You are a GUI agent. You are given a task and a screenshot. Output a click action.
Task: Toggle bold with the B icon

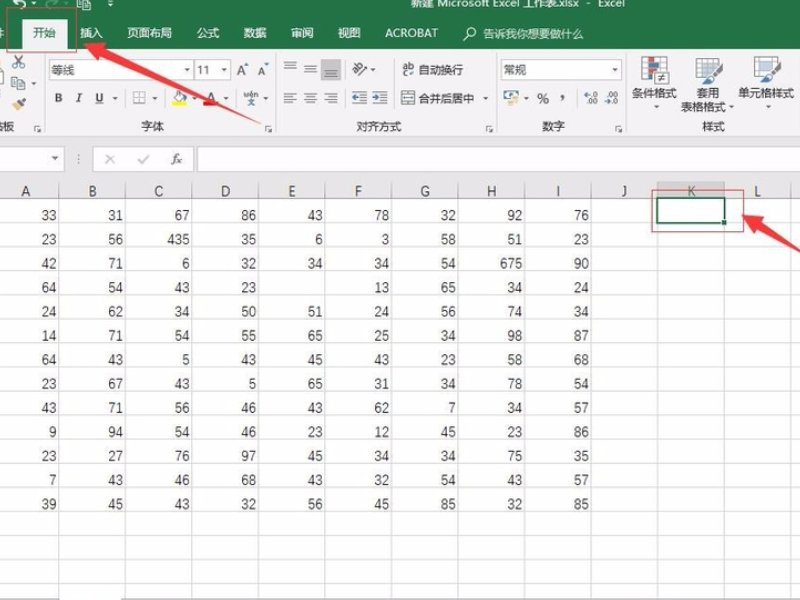point(58,97)
